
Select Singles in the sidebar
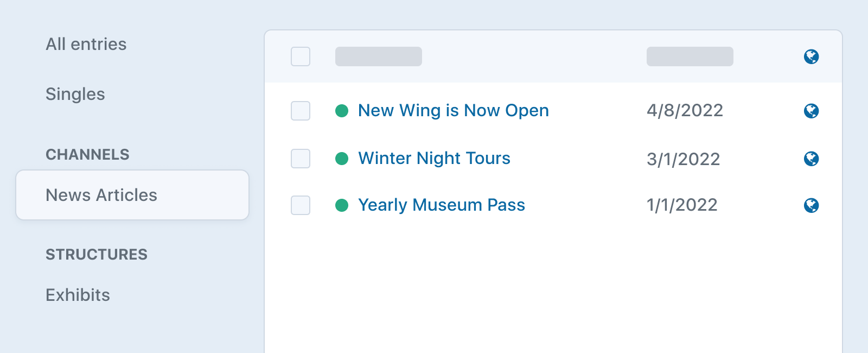75,94
